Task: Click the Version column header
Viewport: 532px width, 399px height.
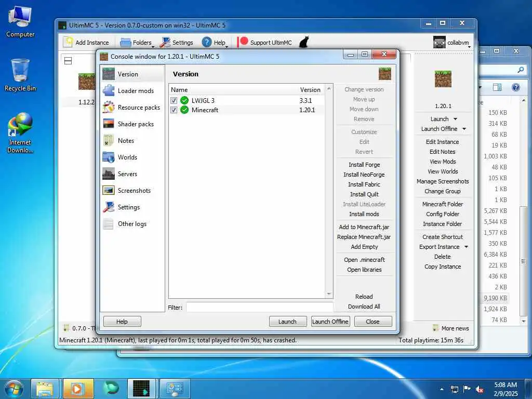Action: [x=310, y=89]
